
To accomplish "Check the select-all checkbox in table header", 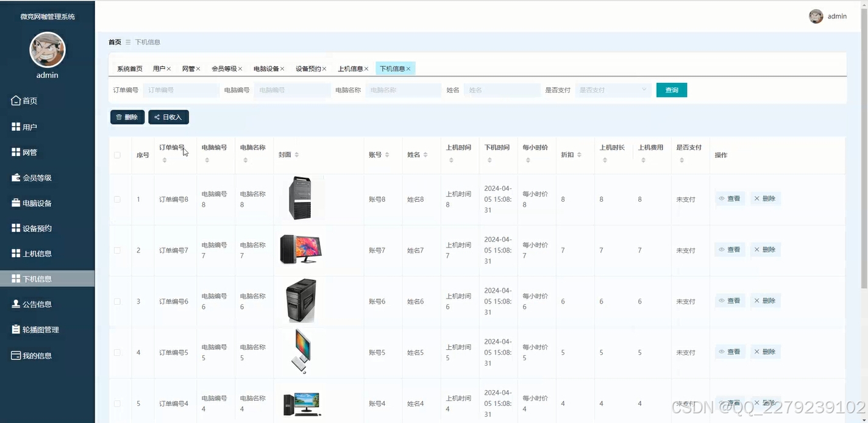I will pyautogui.click(x=118, y=155).
